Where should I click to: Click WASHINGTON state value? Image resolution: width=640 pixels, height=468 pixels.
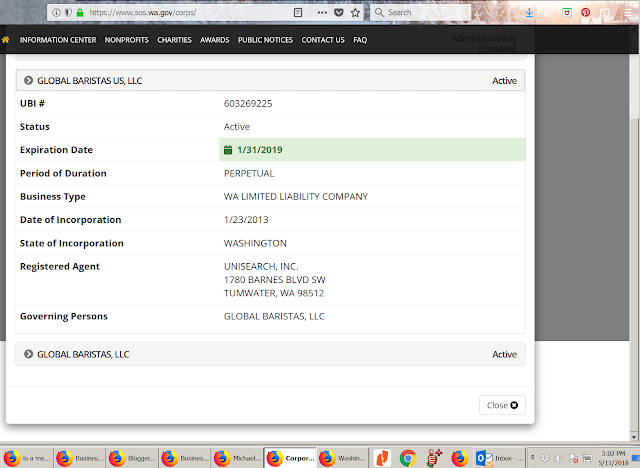point(255,243)
